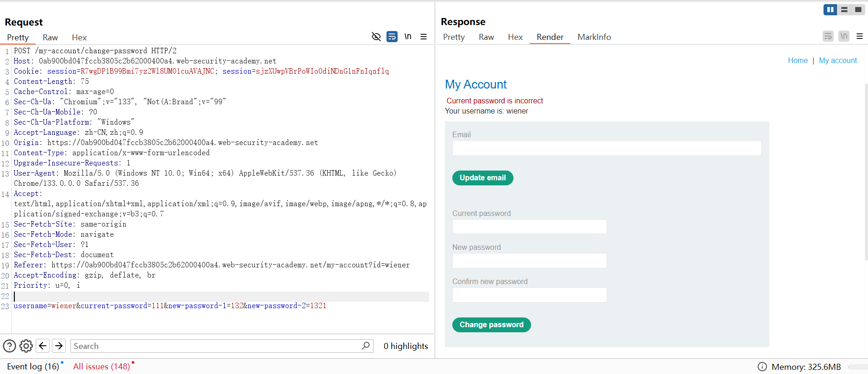The height and width of the screenshot is (374, 868).
Task: Click the response line wrap icon
Action: pyautogui.click(x=828, y=36)
